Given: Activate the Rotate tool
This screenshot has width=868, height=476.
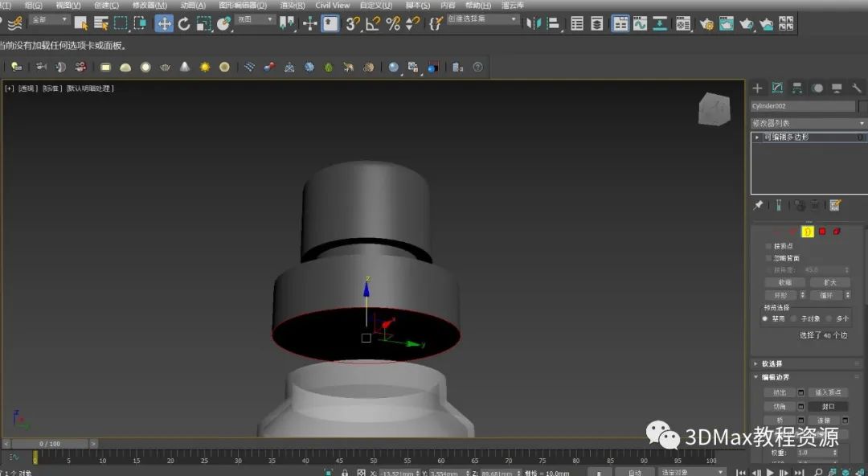Looking at the screenshot, I should coord(184,23).
